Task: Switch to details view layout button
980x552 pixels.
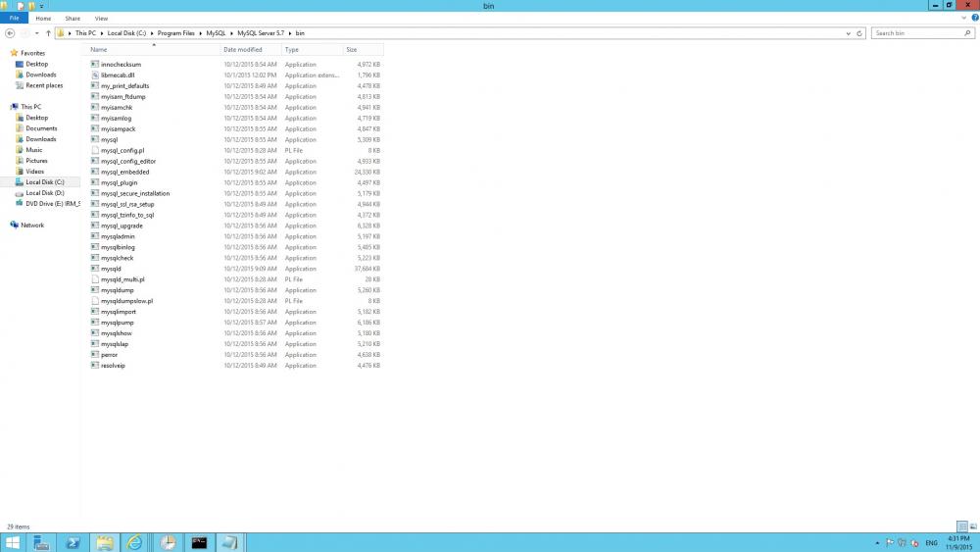Action: (x=962, y=527)
